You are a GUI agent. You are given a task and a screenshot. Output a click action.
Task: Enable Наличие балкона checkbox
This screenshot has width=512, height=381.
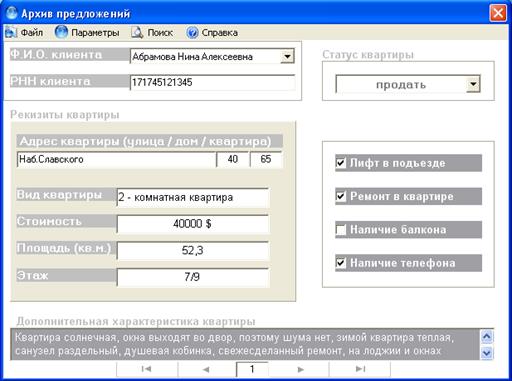(341, 230)
